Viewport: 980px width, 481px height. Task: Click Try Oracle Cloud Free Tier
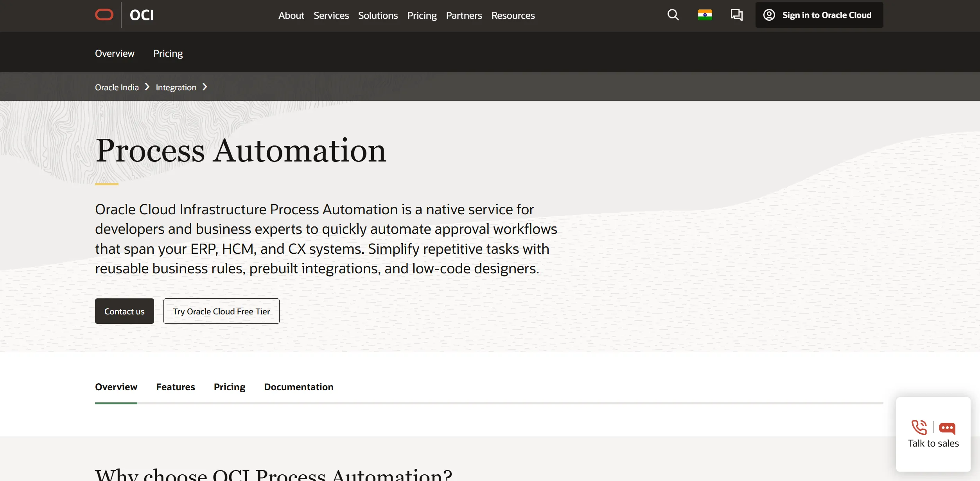(x=221, y=311)
